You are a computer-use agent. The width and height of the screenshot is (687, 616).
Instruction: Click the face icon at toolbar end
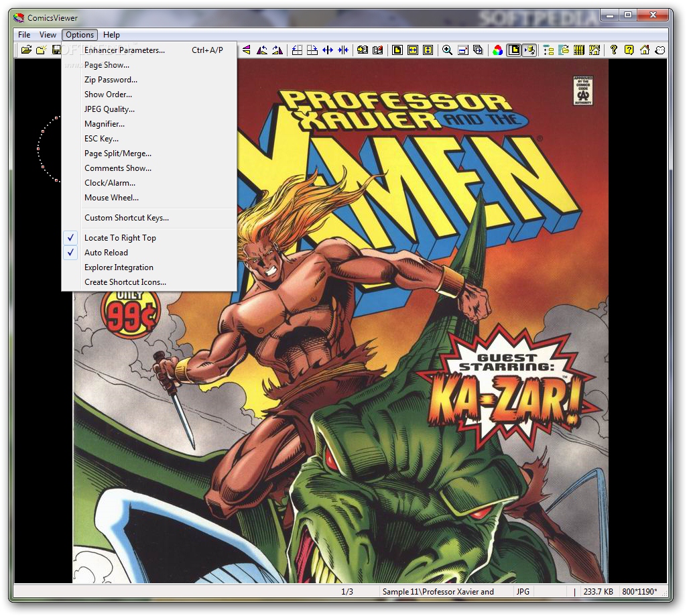coord(660,50)
